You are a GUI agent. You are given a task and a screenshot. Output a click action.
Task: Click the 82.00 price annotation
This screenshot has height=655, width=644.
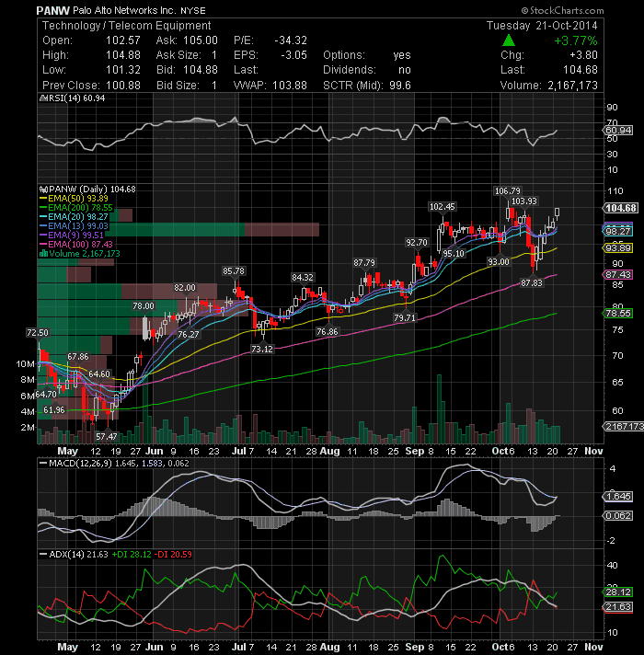[185, 287]
